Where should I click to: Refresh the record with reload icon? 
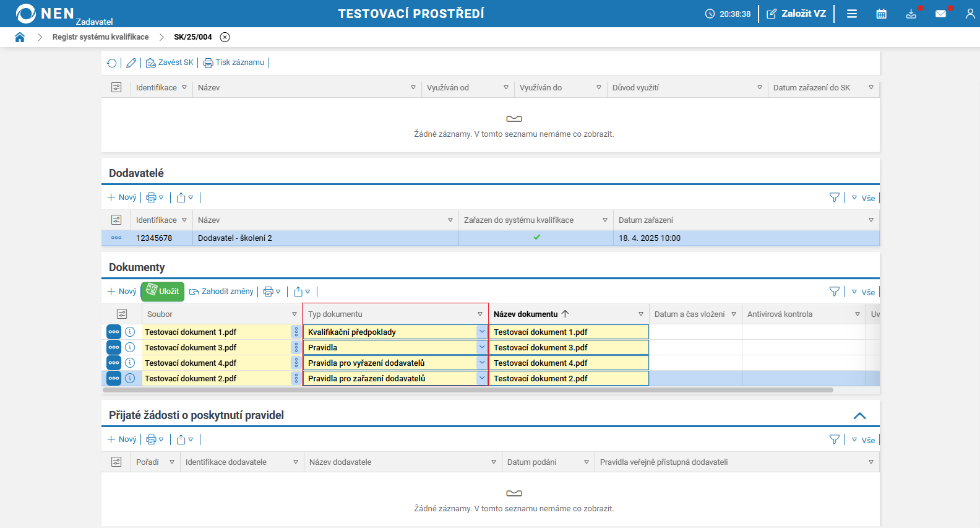point(112,63)
